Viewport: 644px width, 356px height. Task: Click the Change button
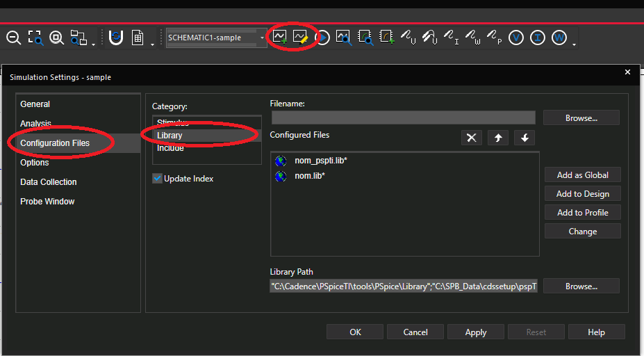(x=582, y=232)
